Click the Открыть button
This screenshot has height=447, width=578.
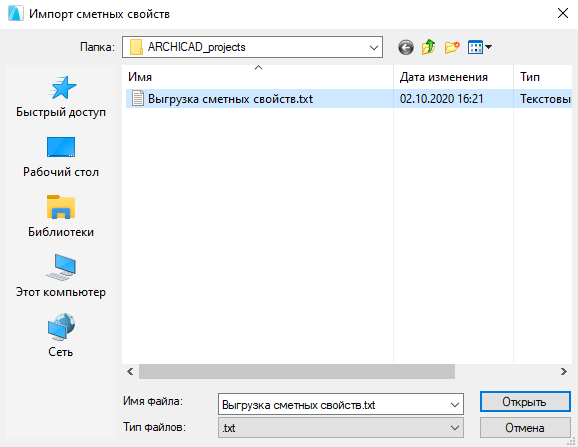(525, 402)
